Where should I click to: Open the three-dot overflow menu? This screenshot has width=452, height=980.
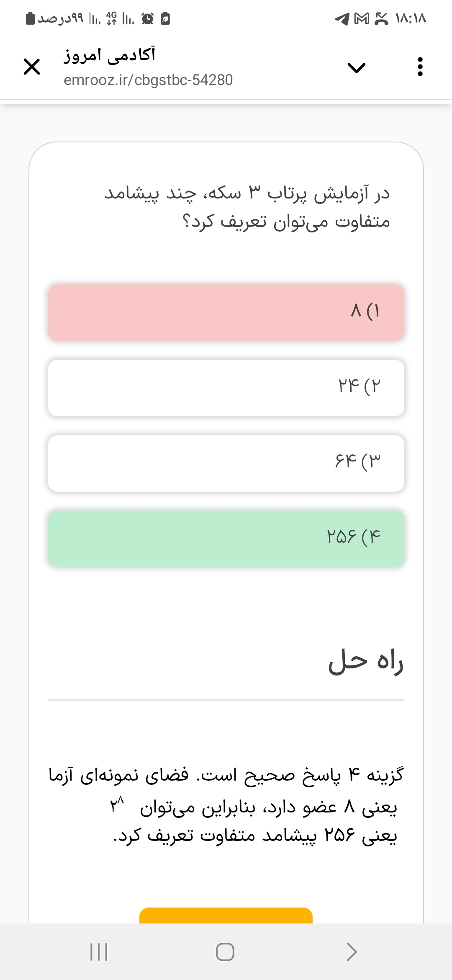pos(420,67)
